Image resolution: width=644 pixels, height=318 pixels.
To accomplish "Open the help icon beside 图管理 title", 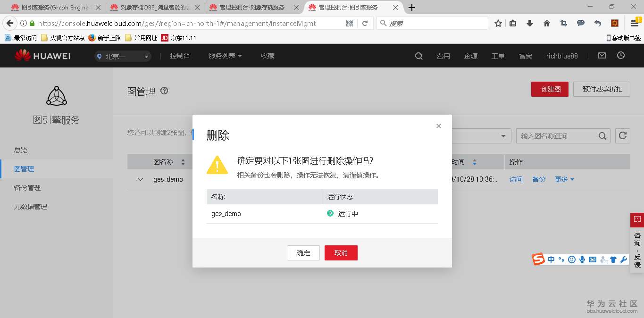I will coord(164,91).
